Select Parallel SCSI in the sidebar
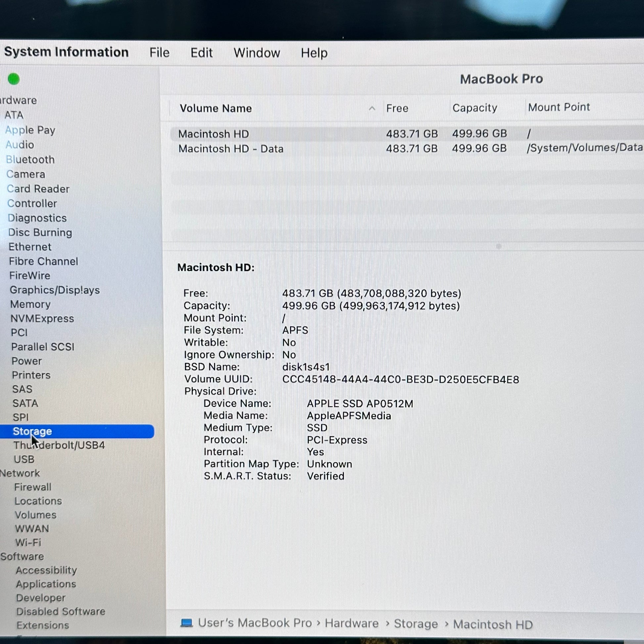644x644 pixels. 43,347
